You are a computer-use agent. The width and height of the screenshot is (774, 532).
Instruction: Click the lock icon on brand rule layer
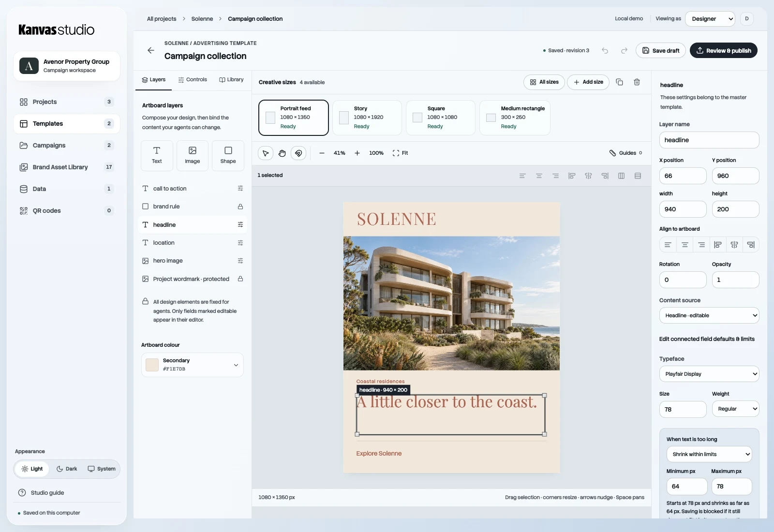tap(240, 207)
